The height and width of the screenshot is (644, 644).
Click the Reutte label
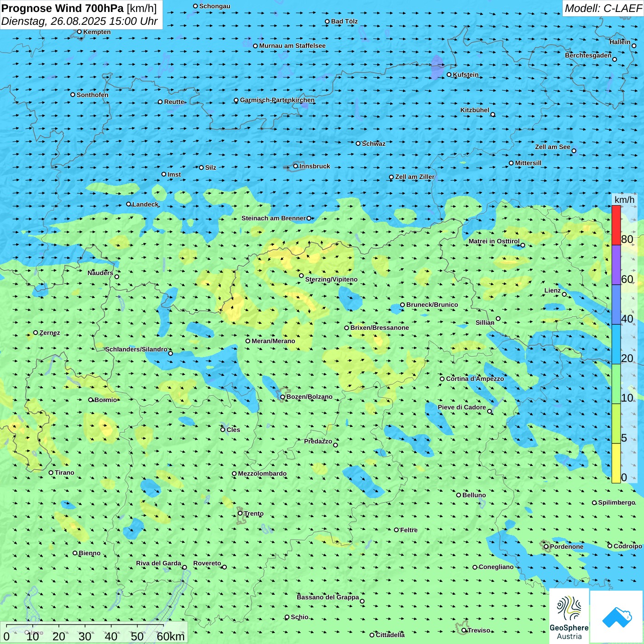(x=174, y=102)
